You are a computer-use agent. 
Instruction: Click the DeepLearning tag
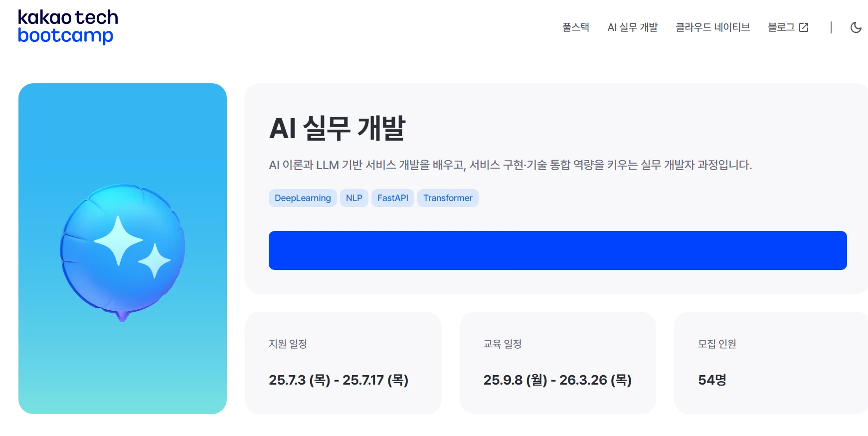coord(303,198)
